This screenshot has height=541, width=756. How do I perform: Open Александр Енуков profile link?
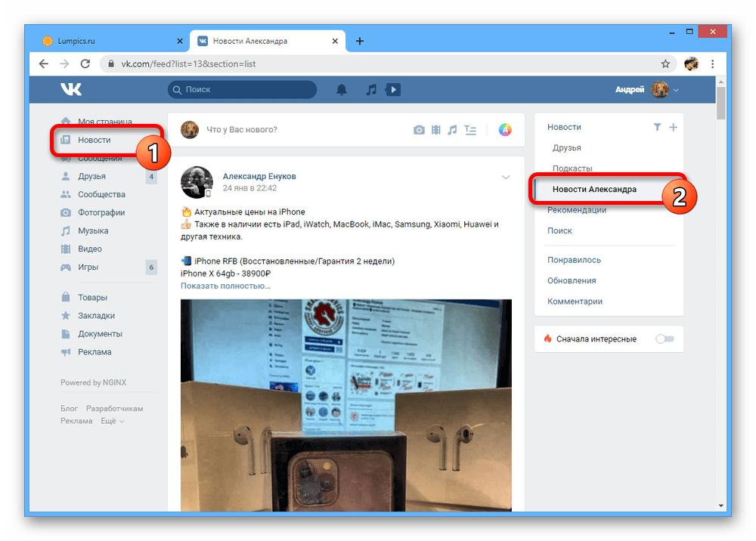tap(259, 176)
